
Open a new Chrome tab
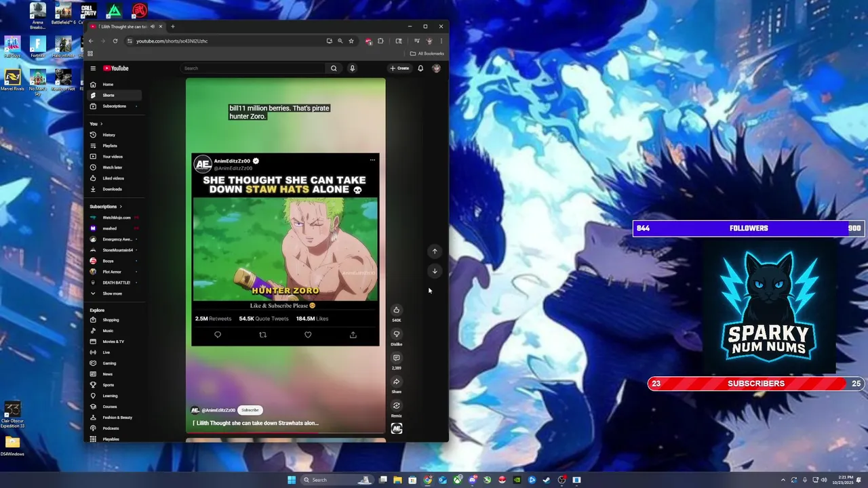click(x=172, y=26)
